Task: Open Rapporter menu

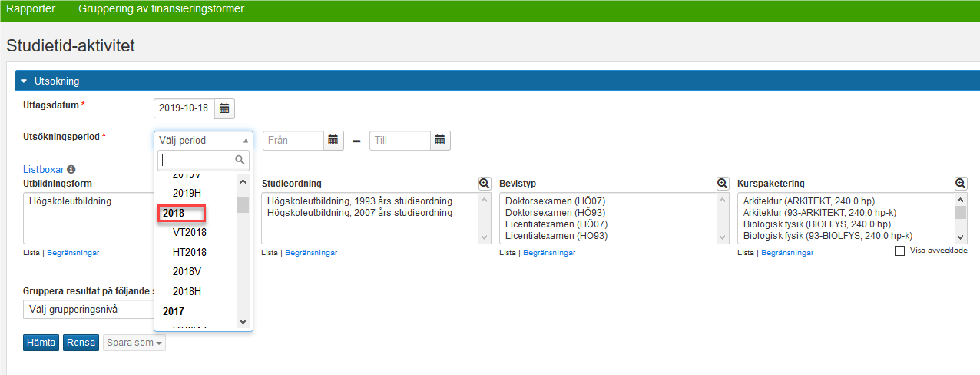Action: click(31, 9)
